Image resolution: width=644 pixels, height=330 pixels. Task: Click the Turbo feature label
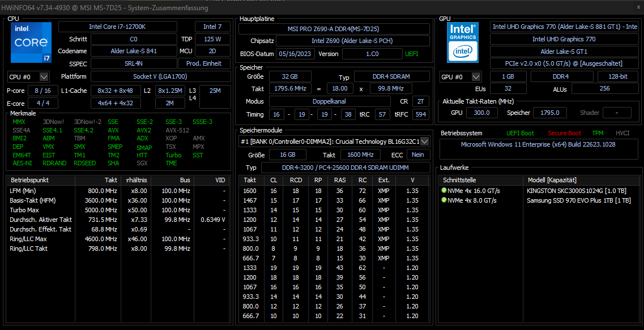click(173, 155)
